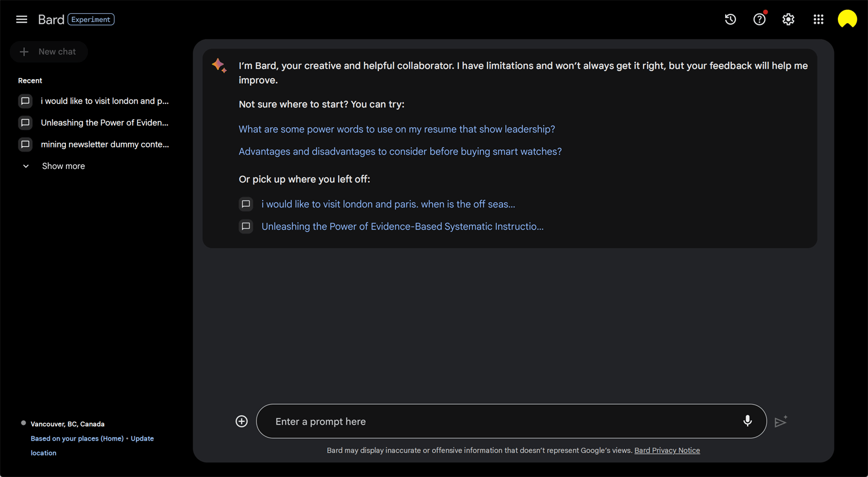This screenshot has width=868, height=477.
Task: Resume 'Evidence-Based Systematic Instructio...' conversation link
Action: point(403,227)
